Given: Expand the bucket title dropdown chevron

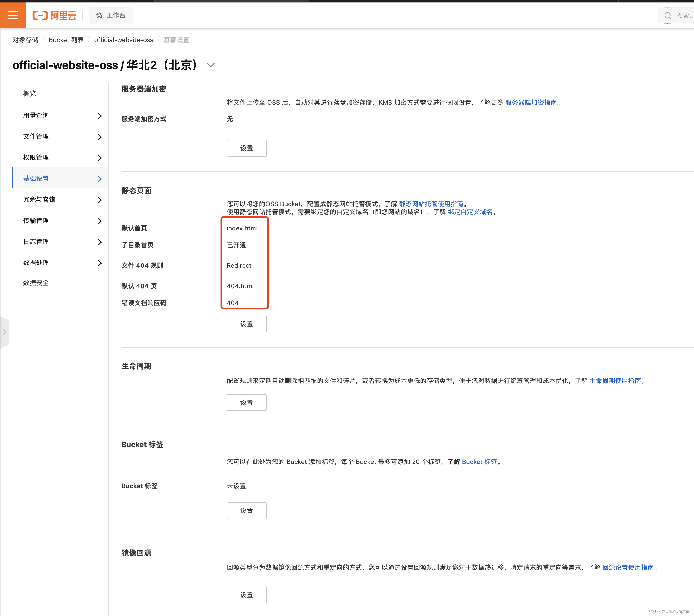Looking at the screenshot, I should [211, 65].
